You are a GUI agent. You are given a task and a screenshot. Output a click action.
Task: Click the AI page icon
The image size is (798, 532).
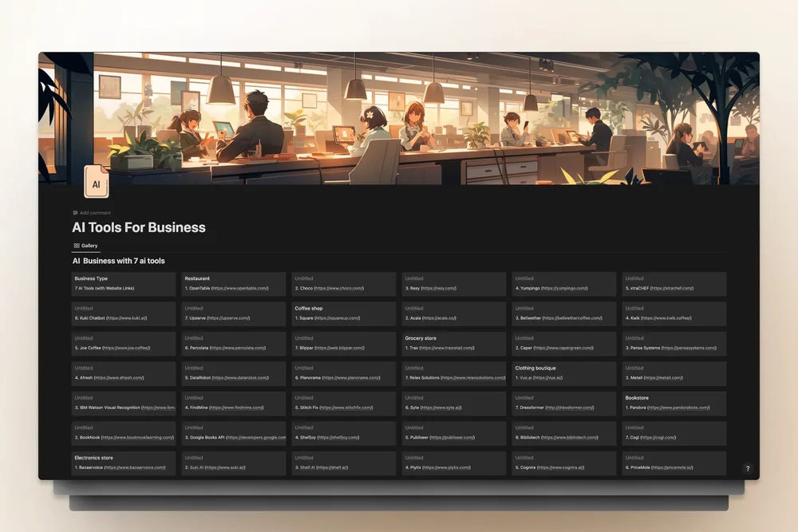point(97,182)
